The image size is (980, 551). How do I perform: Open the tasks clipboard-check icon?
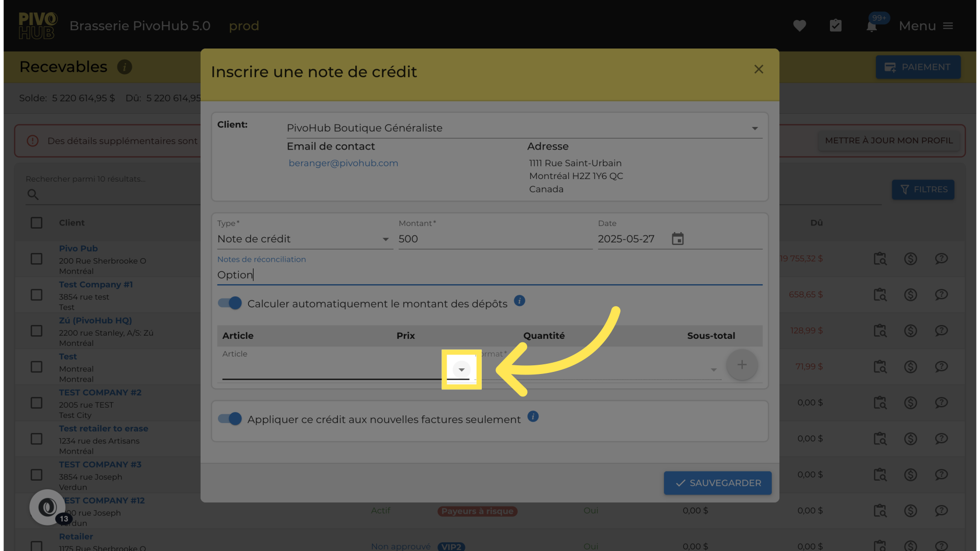(836, 26)
